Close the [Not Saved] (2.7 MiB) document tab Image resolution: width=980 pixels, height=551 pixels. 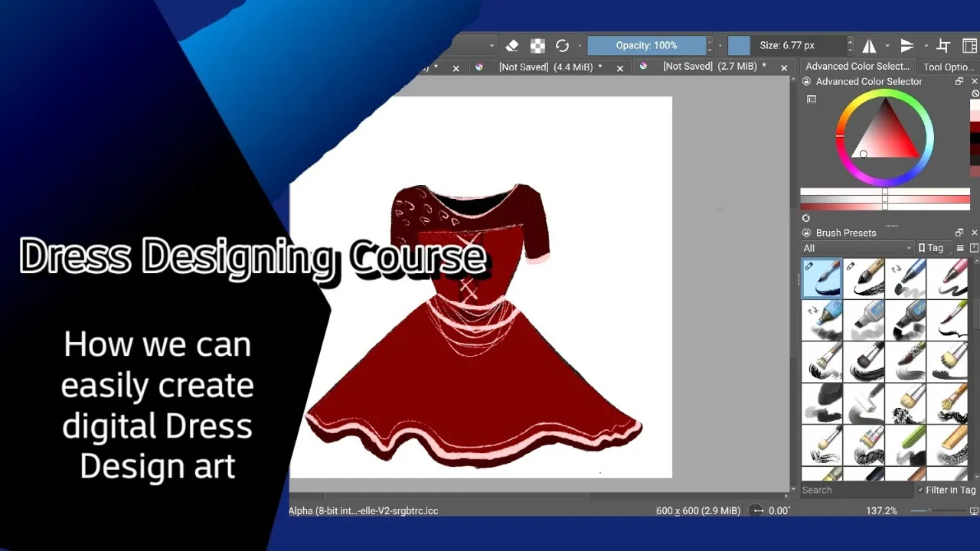784,68
